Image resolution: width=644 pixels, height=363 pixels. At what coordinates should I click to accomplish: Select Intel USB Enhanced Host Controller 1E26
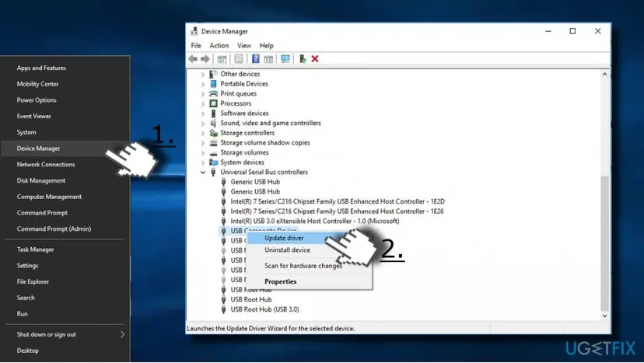pyautogui.click(x=338, y=211)
